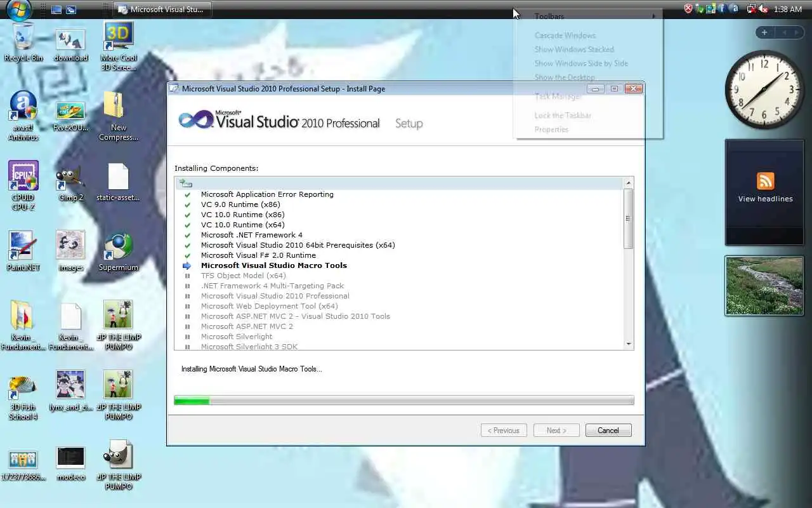Select the Kevin_Fundament blank document icon

pyautogui.click(x=70, y=326)
